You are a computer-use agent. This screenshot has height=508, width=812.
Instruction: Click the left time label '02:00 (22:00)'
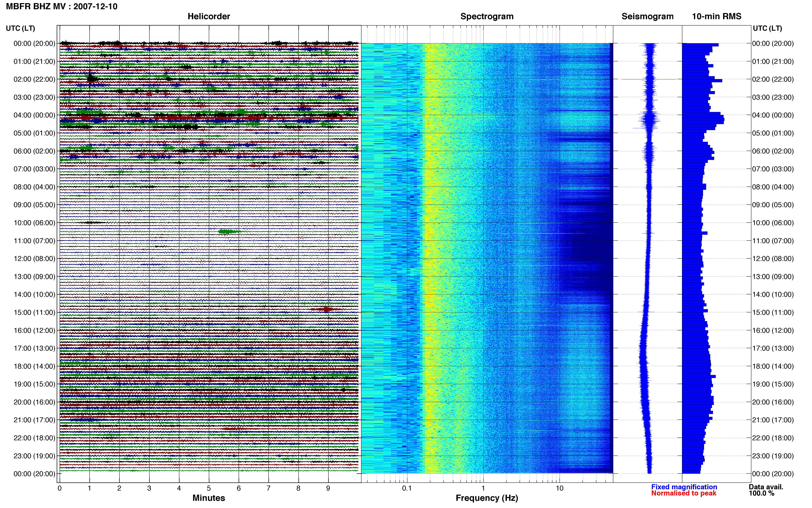point(34,79)
